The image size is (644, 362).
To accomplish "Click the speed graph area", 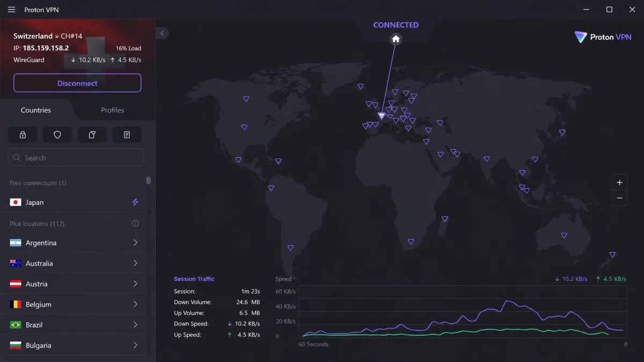I will click(x=463, y=312).
